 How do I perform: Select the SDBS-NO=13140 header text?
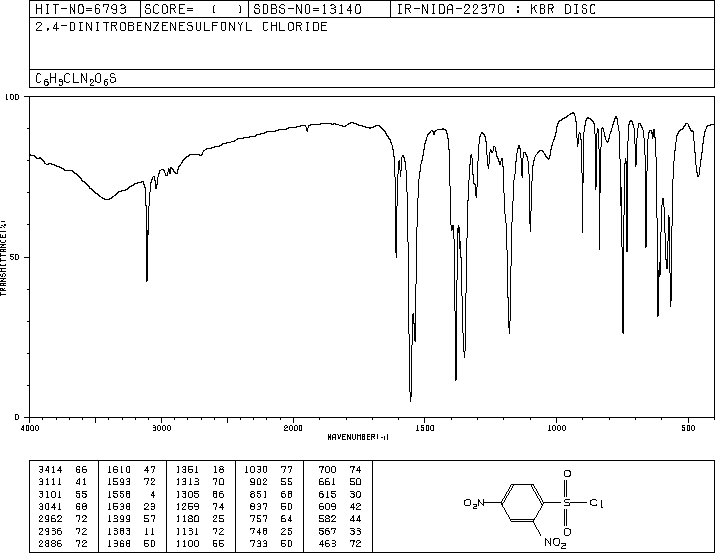pos(307,9)
